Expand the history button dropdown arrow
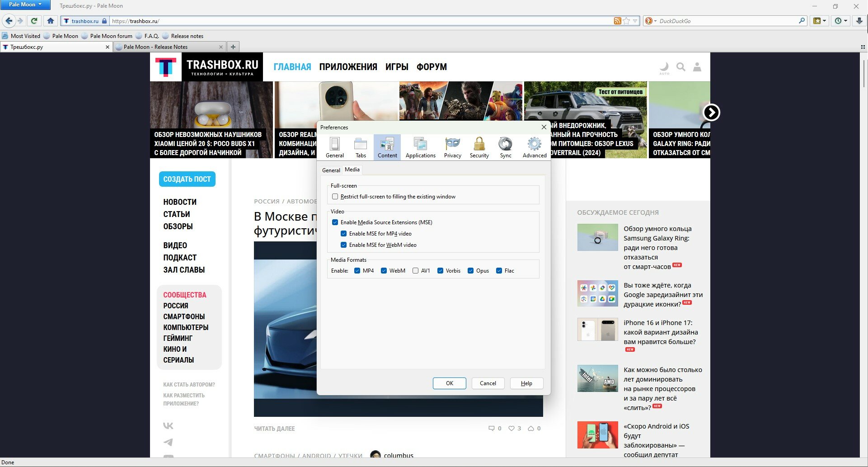Screen dimensions: 868x467 click(845, 21)
